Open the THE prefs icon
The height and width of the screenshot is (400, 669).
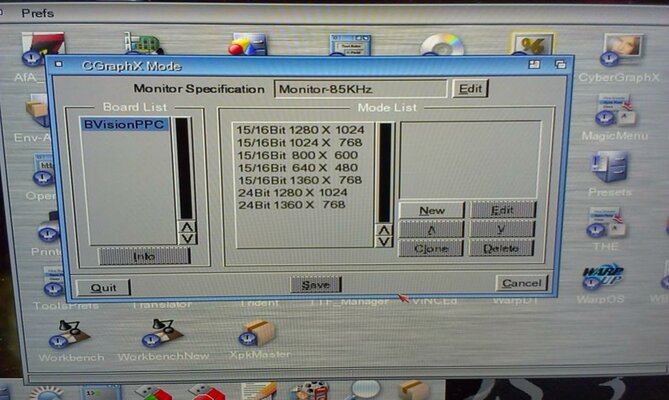(606, 225)
